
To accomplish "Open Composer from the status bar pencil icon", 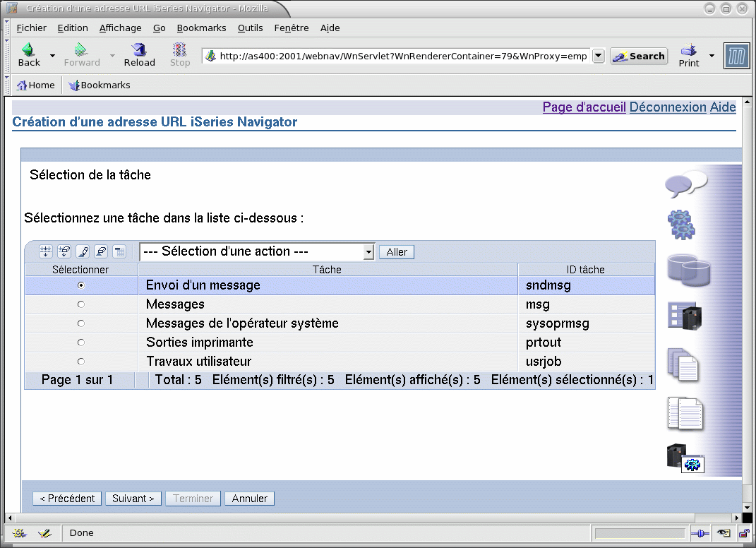I will pos(45,533).
